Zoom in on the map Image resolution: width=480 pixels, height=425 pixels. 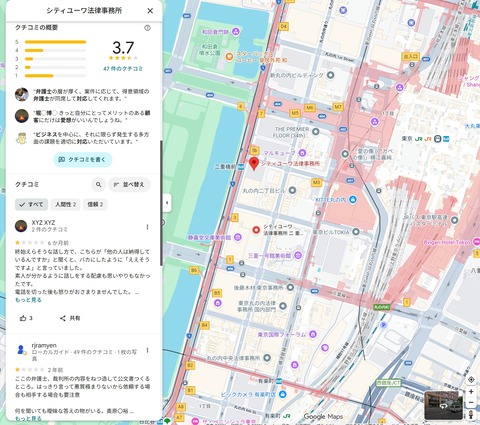[471, 392]
